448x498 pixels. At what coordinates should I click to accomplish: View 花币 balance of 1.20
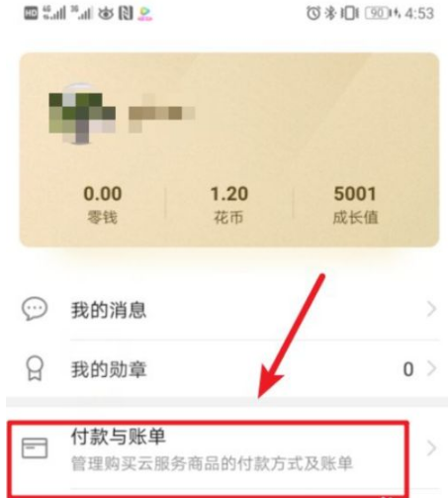click(229, 204)
